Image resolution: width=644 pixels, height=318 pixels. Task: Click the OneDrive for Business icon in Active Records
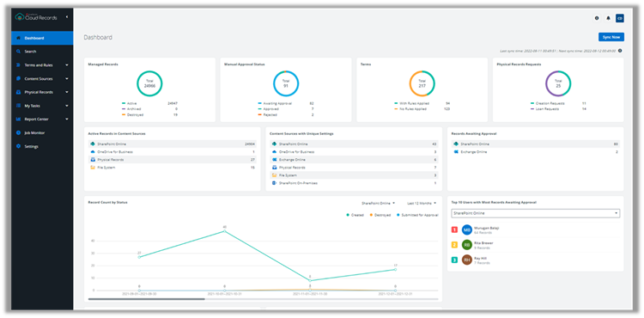[93, 152]
